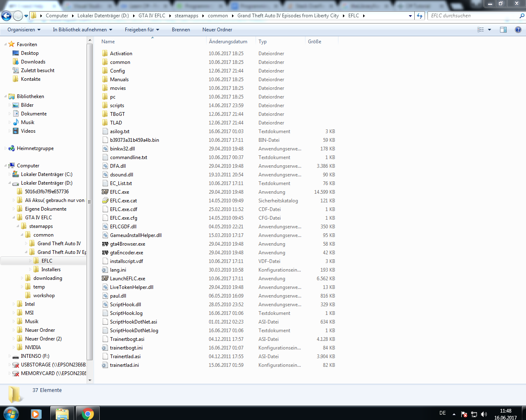The width and height of the screenshot is (526, 420).
Task: Open the media player taskbar icon
Action: tap(36, 413)
